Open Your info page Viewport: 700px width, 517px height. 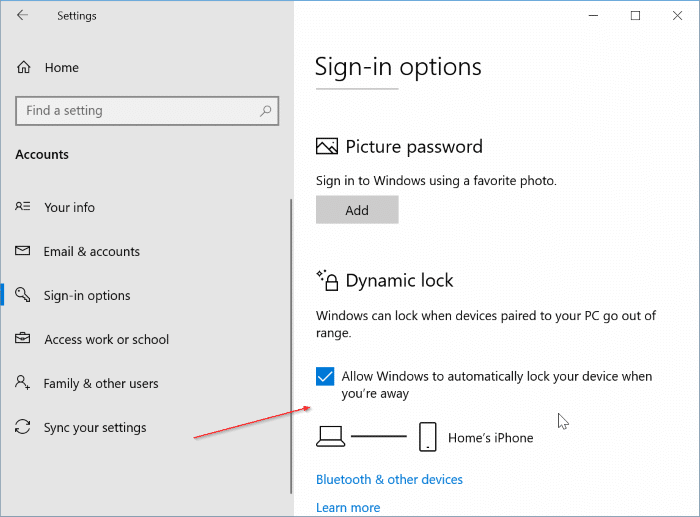[70, 207]
